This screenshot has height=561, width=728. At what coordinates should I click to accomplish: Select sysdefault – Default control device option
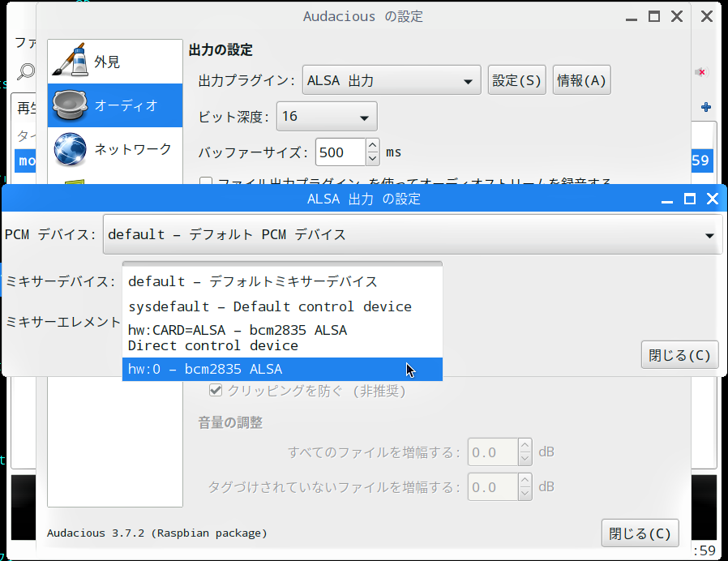pos(282,306)
